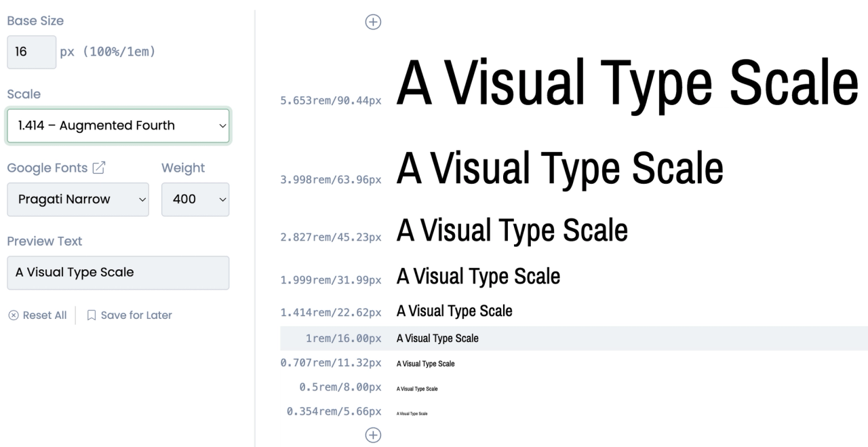Open the Weight 400 dropdown
Viewport: 868px width, 447px height.
coord(195,199)
